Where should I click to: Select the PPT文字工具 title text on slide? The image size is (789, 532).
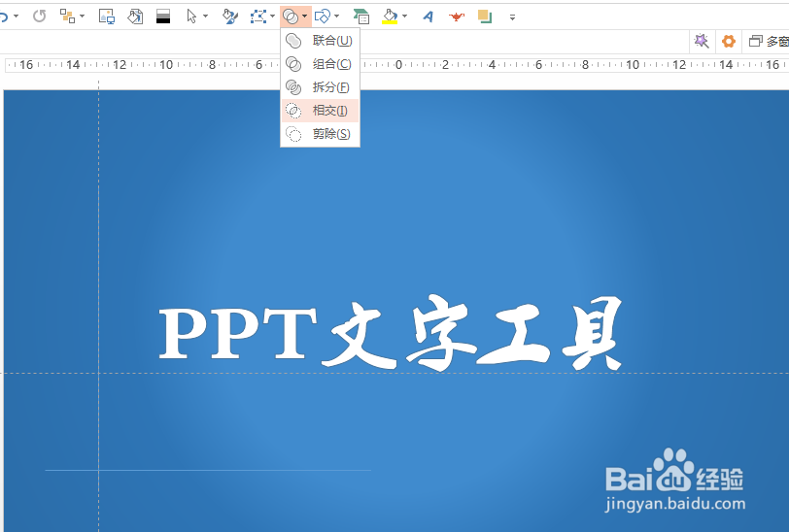pyautogui.click(x=391, y=333)
